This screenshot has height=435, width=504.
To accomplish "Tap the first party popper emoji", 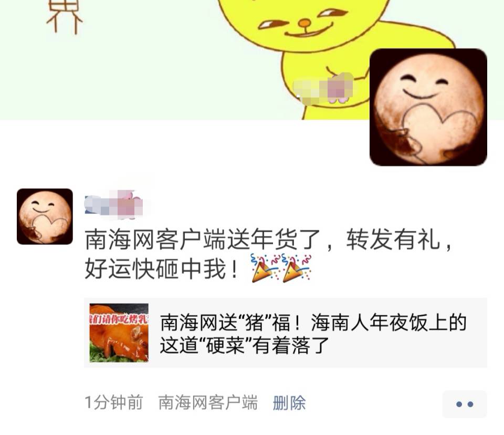I will point(266,268).
